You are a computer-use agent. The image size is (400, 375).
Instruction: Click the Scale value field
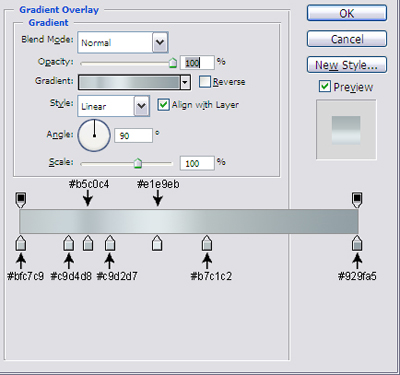pos(197,163)
